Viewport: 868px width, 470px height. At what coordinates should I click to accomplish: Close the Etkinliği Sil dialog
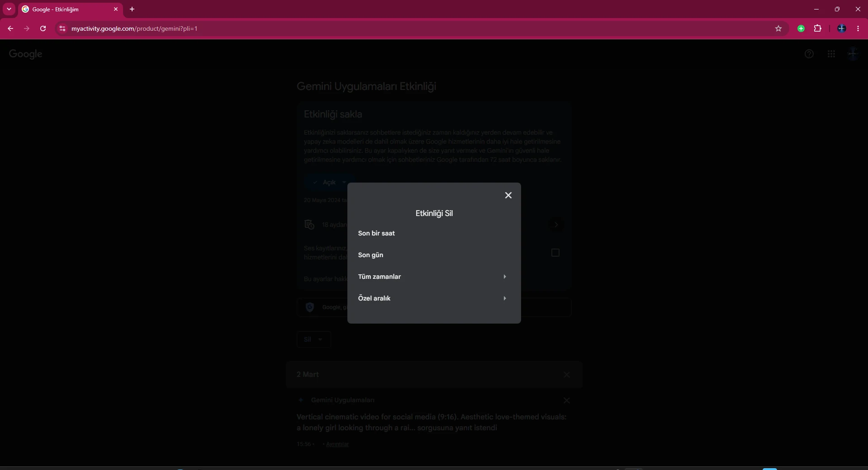[508, 195]
